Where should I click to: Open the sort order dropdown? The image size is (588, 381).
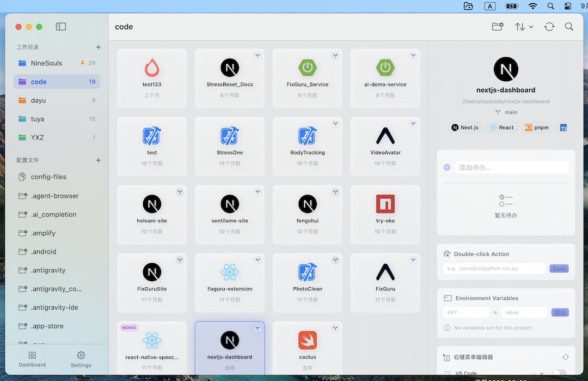[x=524, y=27]
